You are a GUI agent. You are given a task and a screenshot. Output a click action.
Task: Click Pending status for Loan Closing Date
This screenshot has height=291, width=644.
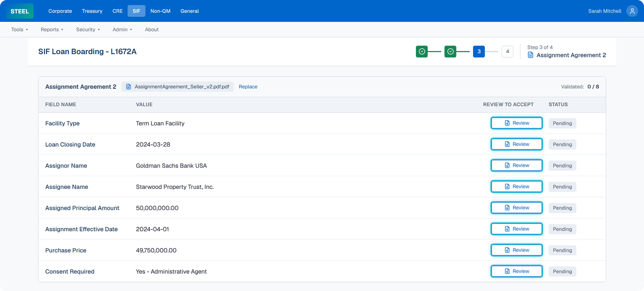562,144
